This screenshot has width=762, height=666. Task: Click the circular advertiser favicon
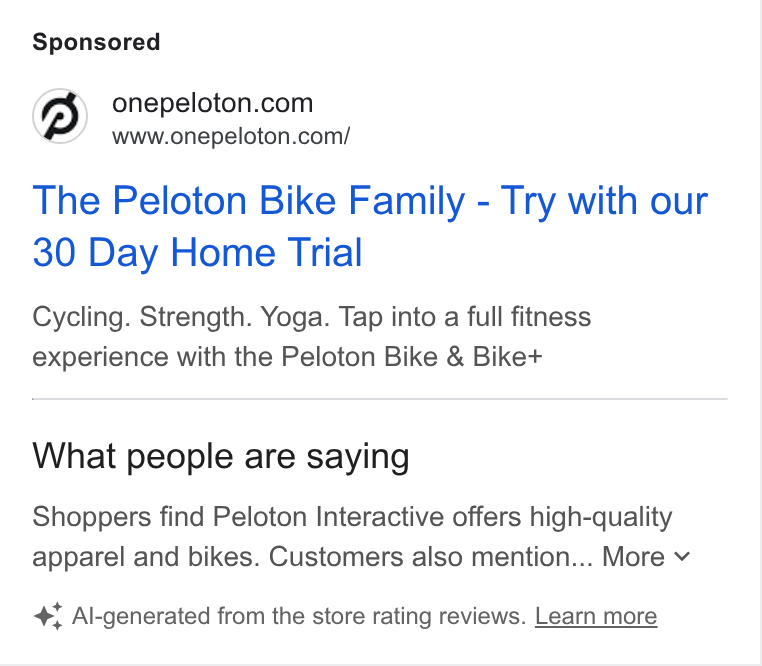tap(60, 116)
